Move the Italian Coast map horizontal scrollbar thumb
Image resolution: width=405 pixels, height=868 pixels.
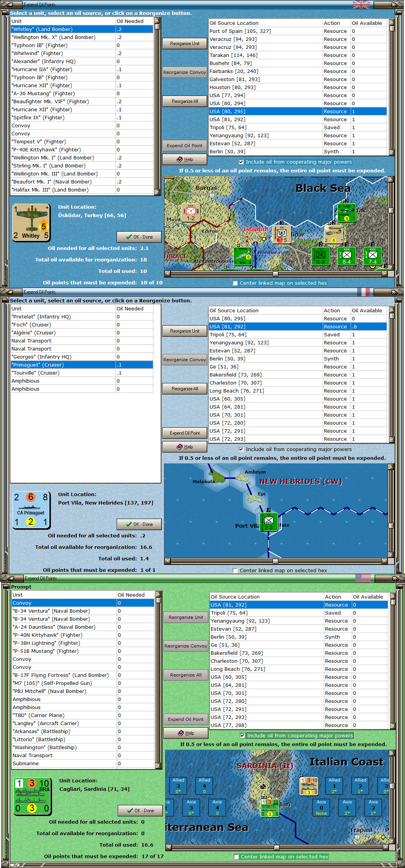tap(277, 848)
